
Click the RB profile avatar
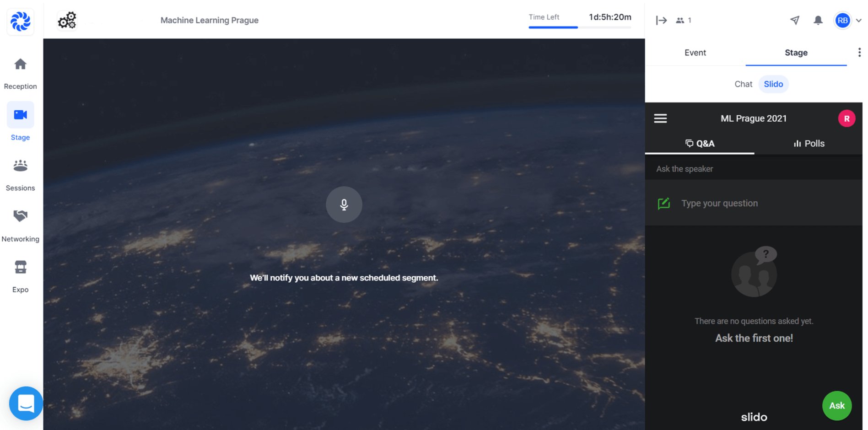pyautogui.click(x=842, y=20)
